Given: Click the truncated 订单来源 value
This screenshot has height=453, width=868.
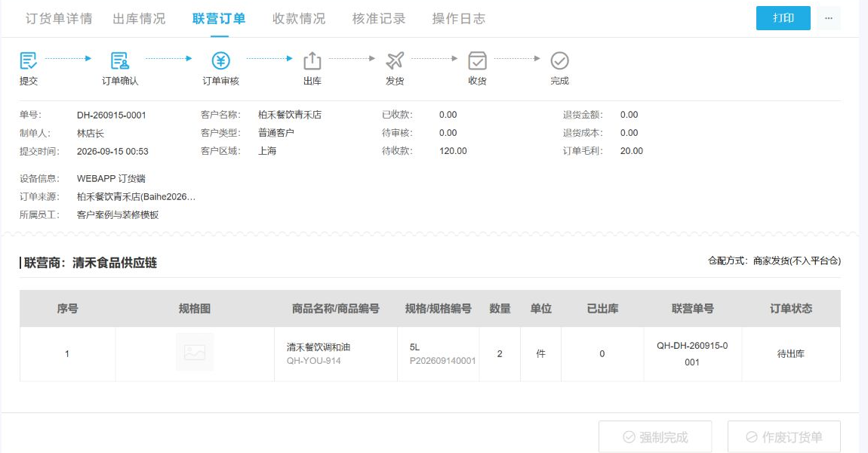Looking at the screenshot, I should click(136, 196).
